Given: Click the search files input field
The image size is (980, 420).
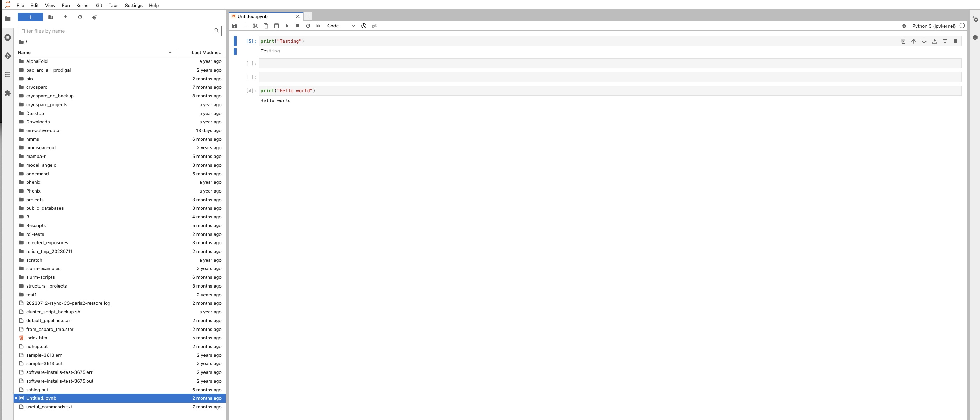Looking at the screenshot, I should click(119, 31).
